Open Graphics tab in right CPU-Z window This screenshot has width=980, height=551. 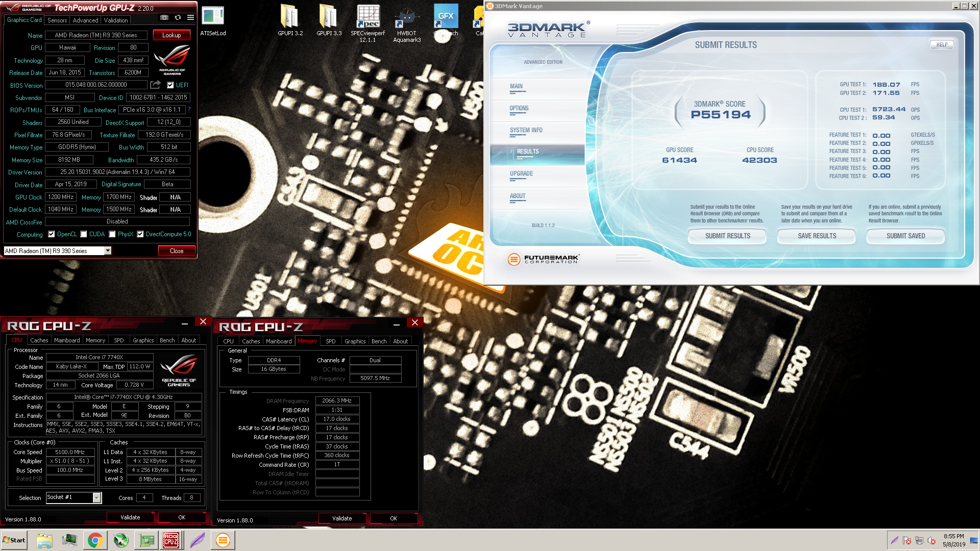click(x=355, y=341)
